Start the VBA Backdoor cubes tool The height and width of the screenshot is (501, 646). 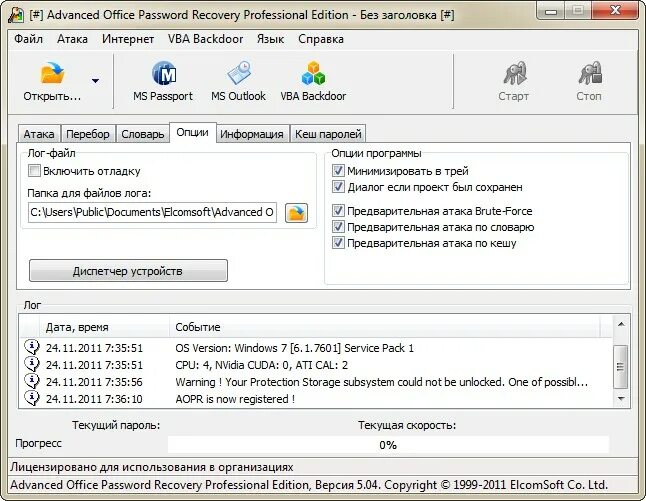[313, 73]
